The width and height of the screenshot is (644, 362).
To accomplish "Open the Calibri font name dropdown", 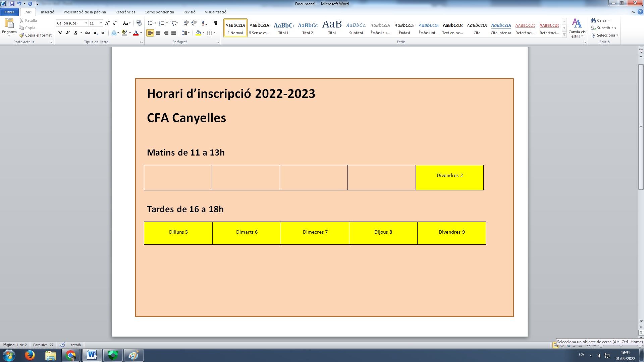I will (x=86, y=23).
